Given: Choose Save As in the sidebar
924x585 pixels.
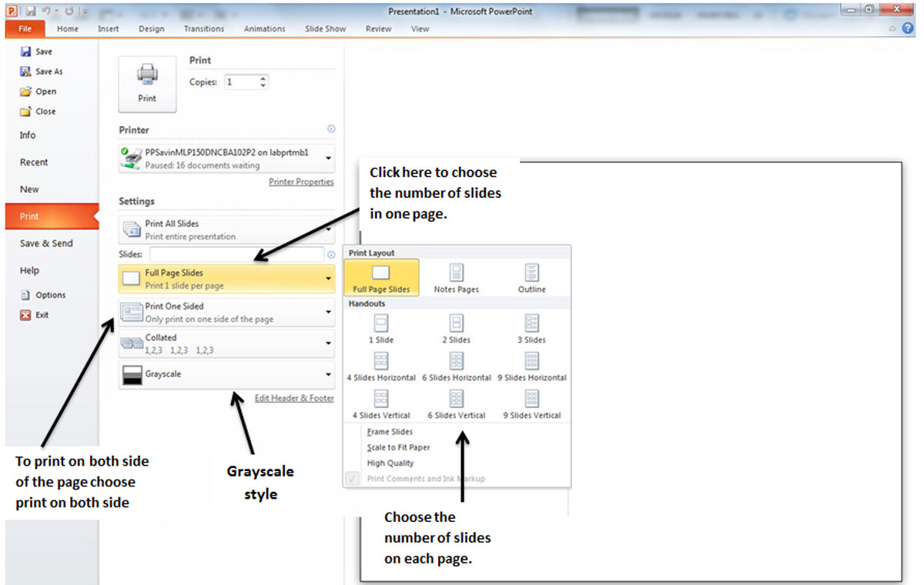Looking at the screenshot, I should (42, 72).
